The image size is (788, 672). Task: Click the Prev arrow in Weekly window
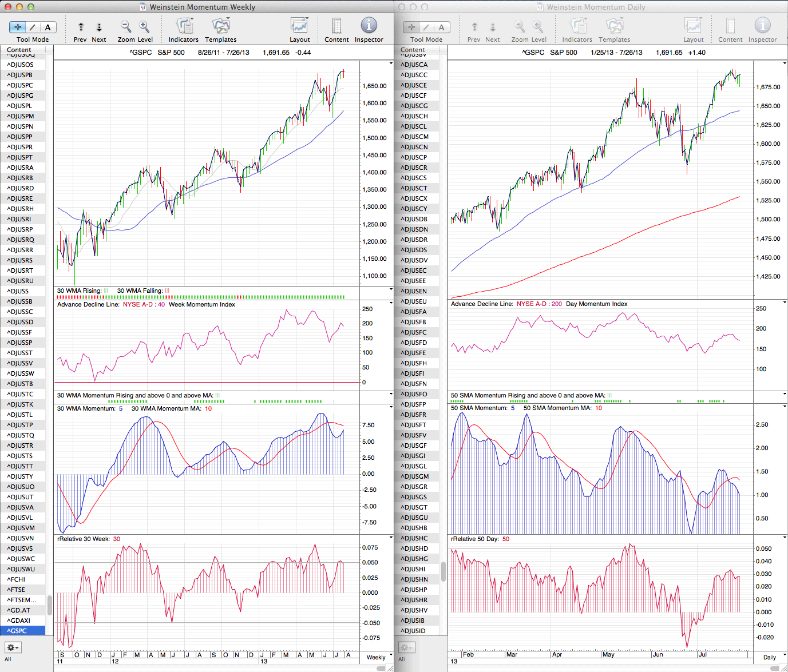point(81,27)
